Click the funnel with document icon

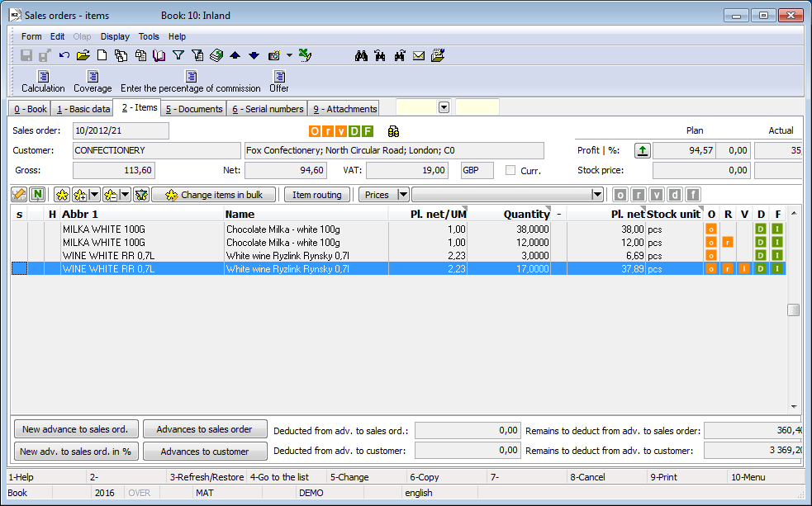pos(197,55)
